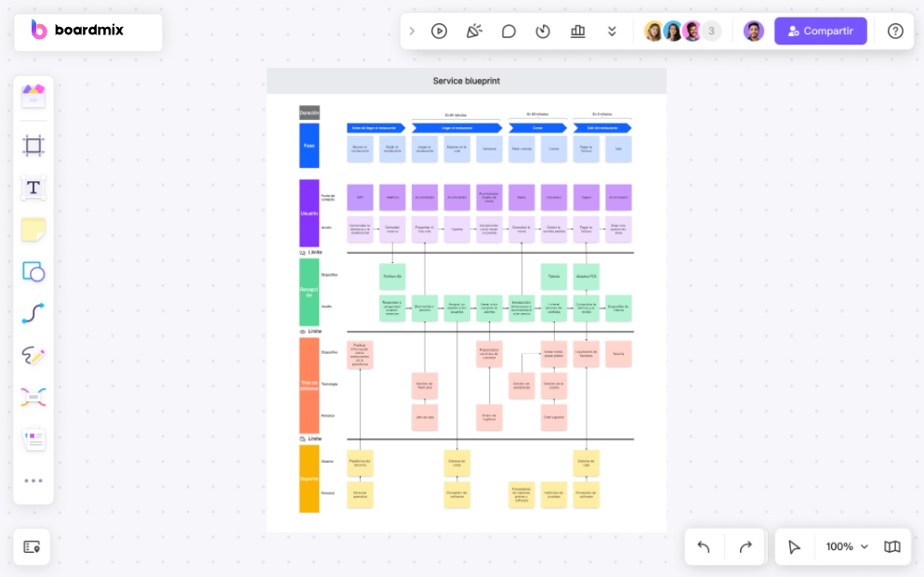
Task: Select the Límite label above the Soporte lane
Action: pos(315,439)
